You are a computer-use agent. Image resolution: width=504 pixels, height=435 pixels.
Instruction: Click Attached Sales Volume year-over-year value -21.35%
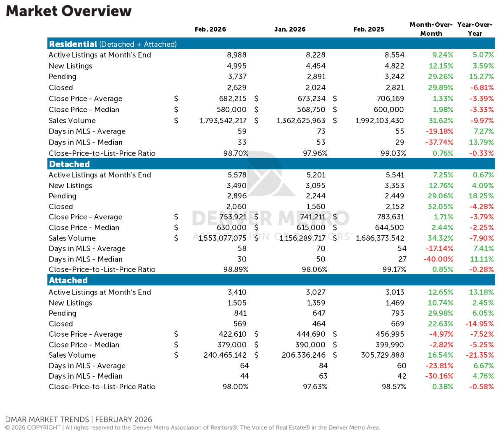(480, 355)
